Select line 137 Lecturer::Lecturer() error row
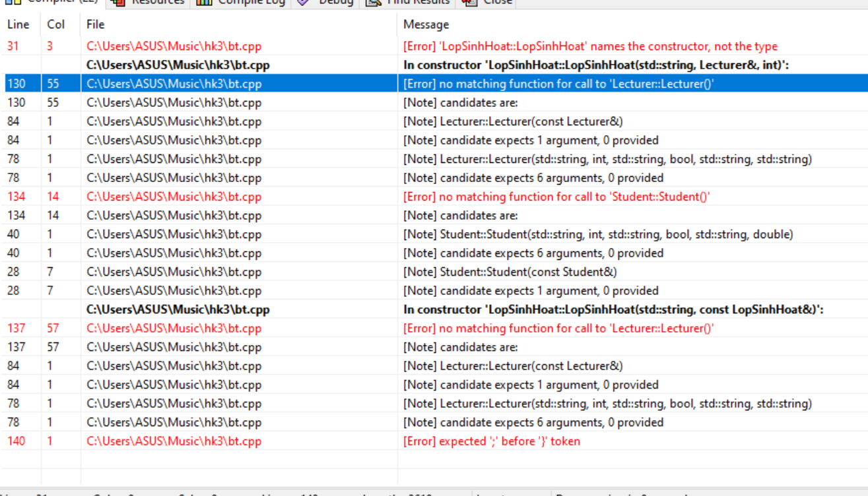868x496 pixels. pyautogui.click(x=558, y=328)
